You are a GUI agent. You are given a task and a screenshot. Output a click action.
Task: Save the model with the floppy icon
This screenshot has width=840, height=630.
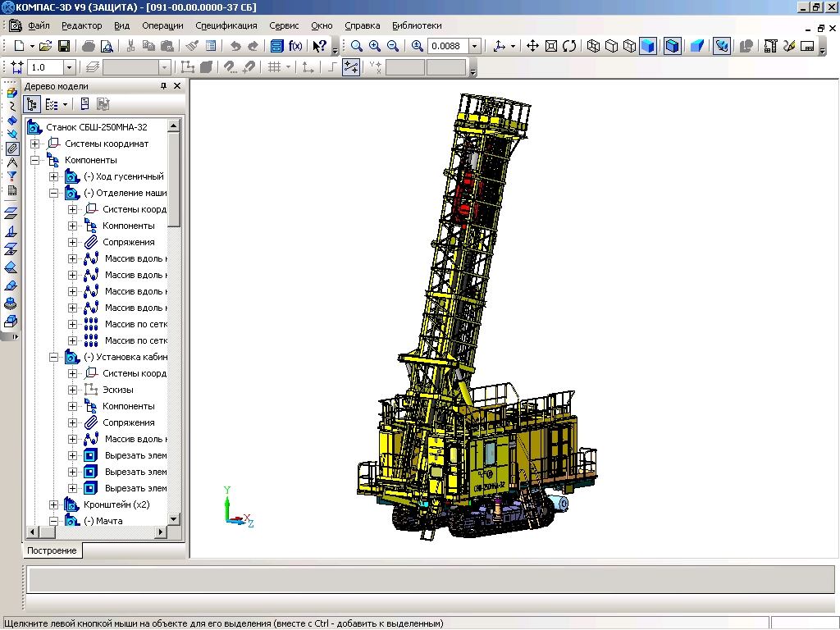[x=64, y=46]
